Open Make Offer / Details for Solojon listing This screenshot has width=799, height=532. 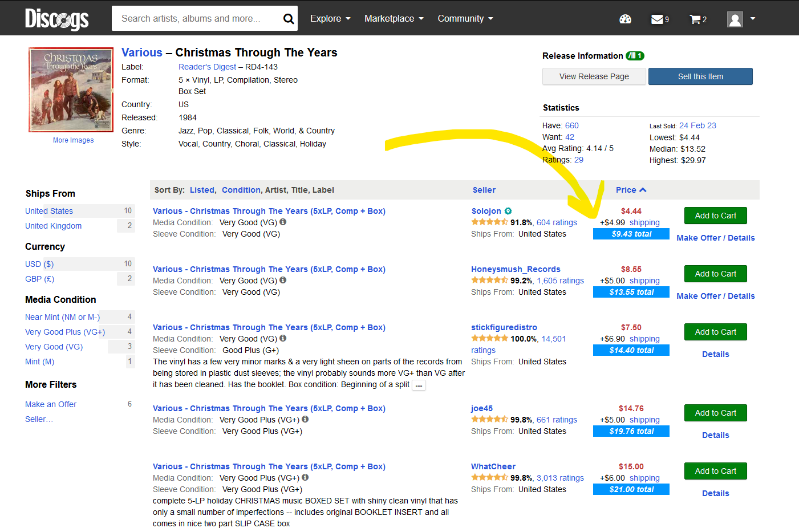(715, 238)
